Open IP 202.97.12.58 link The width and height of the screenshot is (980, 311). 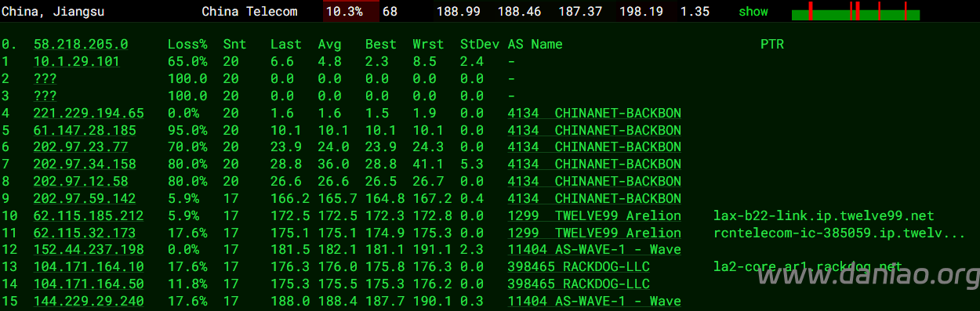(x=81, y=181)
